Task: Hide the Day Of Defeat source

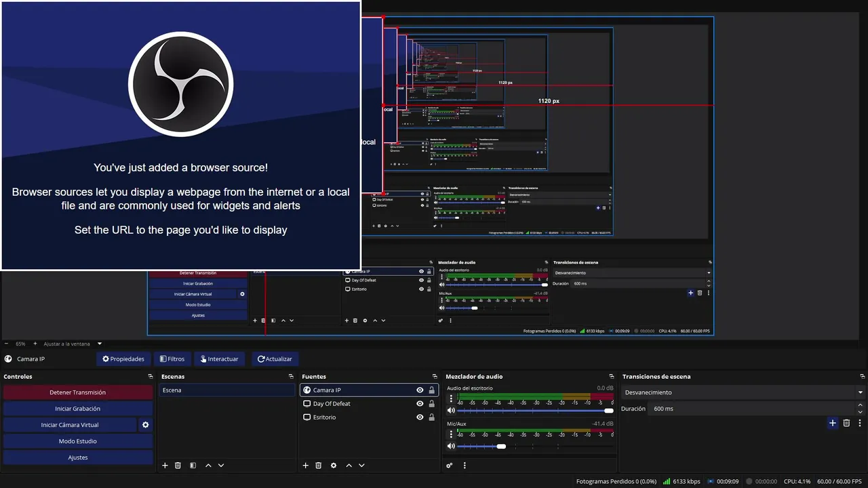Action: [420, 404]
